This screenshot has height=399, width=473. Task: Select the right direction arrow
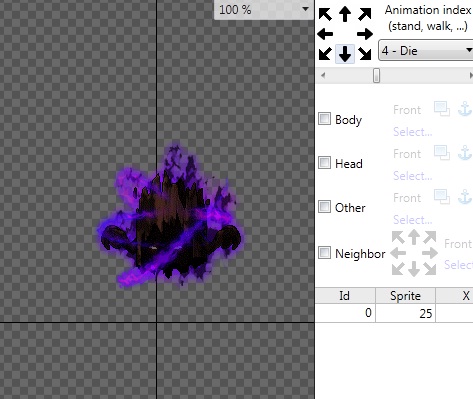[x=365, y=34]
